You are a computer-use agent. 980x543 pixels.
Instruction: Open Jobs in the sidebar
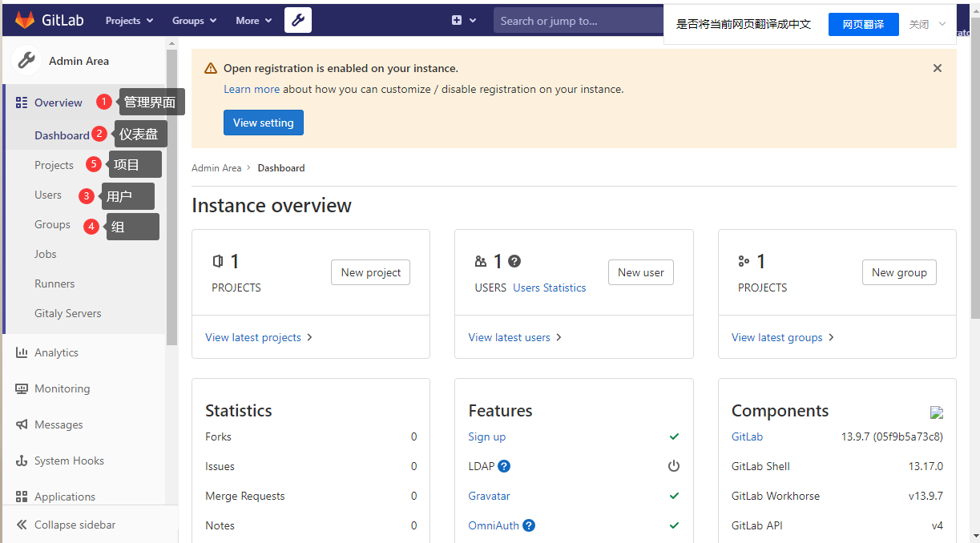click(46, 254)
